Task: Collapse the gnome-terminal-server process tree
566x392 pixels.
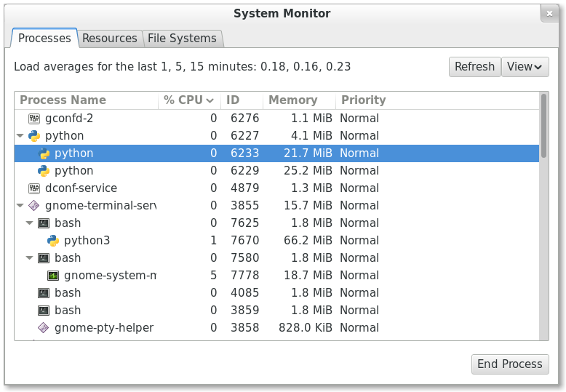Action: click(20, 206)
